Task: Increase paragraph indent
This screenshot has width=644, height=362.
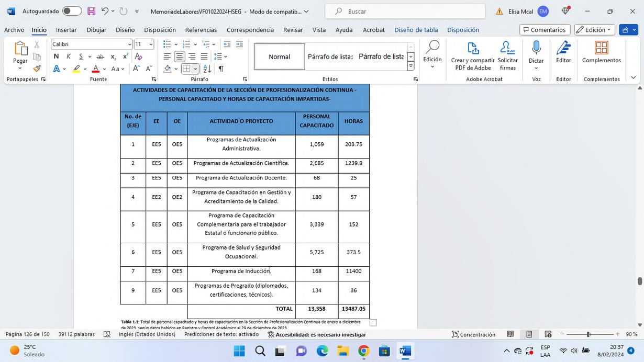Action: [239, 44]
